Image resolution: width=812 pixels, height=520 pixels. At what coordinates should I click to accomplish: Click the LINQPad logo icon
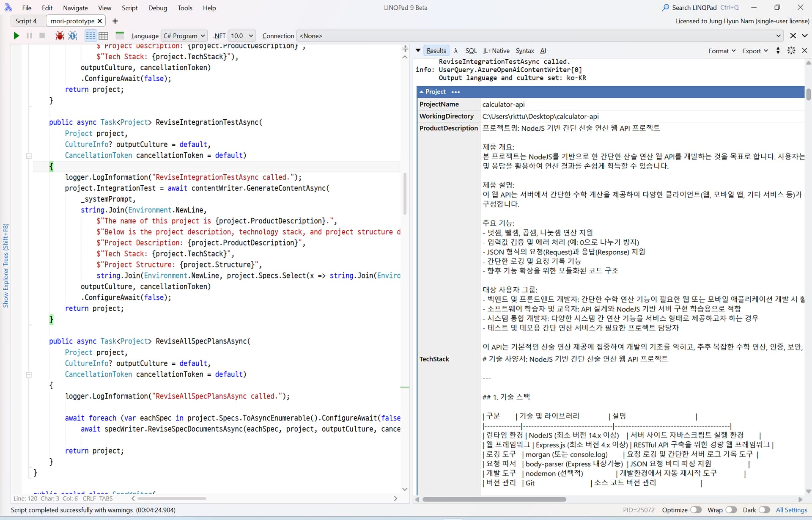8,8
